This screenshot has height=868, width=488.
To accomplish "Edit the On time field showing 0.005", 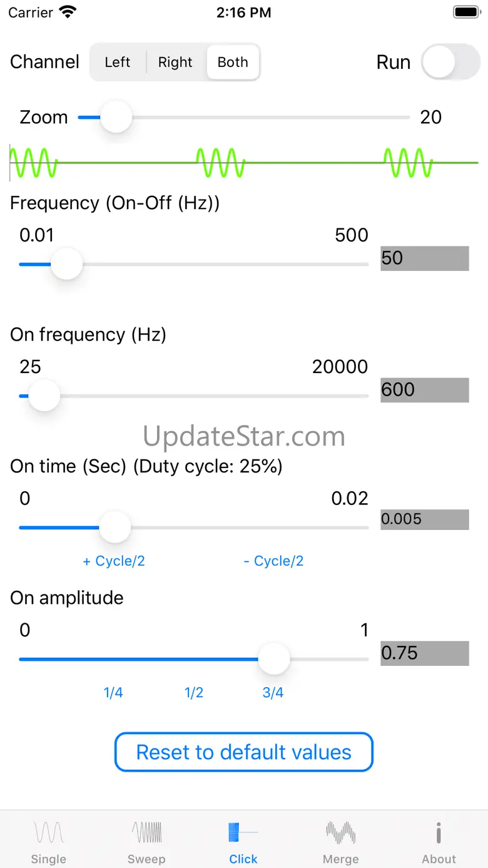I will point(424,519).
